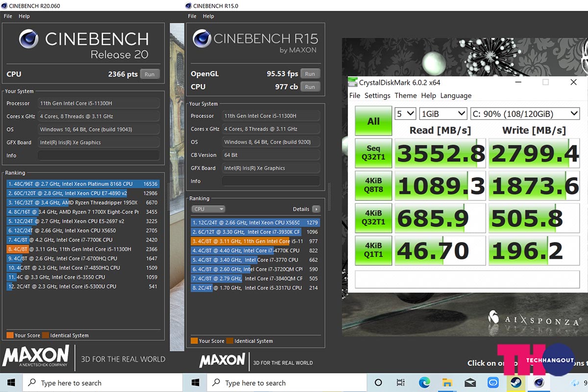Click second 'Type here to search' box
The image size is (588, 392).
287,383
